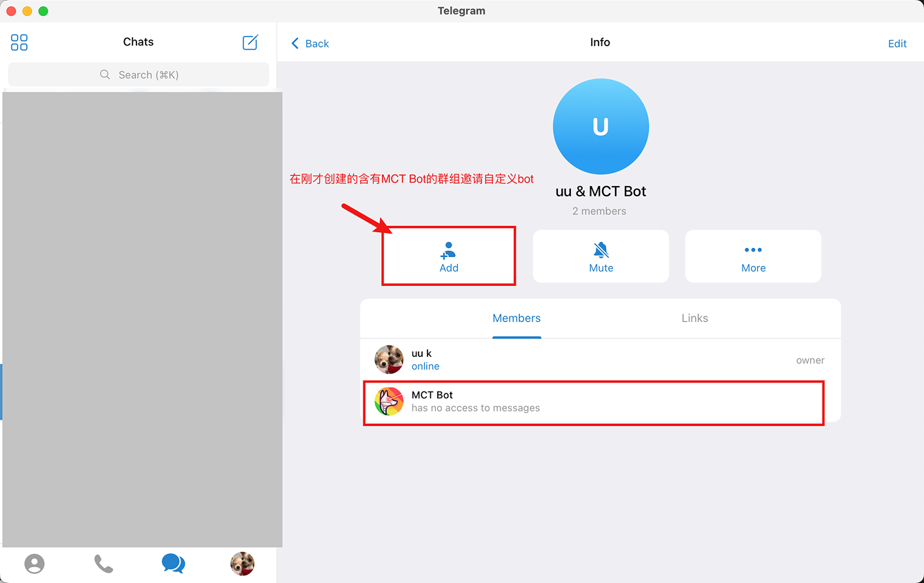Click the Search (⌘K) input field

click(138, 74)
